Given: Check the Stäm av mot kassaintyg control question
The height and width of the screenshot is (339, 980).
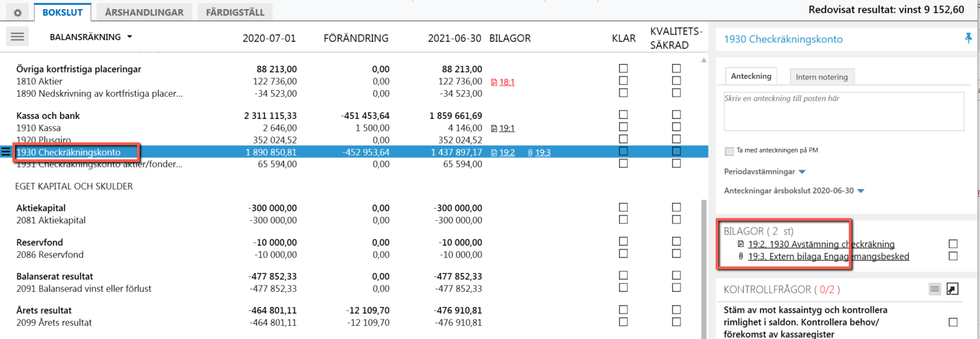Looking at the screenshot, I should click(953, 322).
